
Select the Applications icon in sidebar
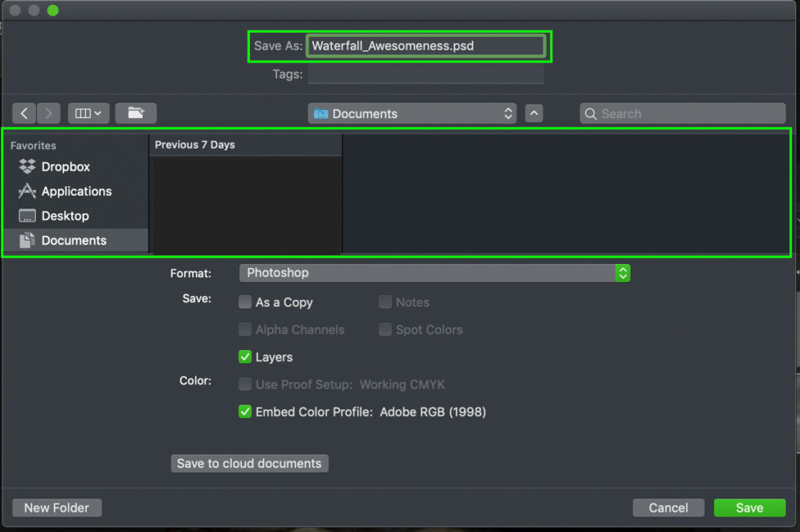coord(27,191)
